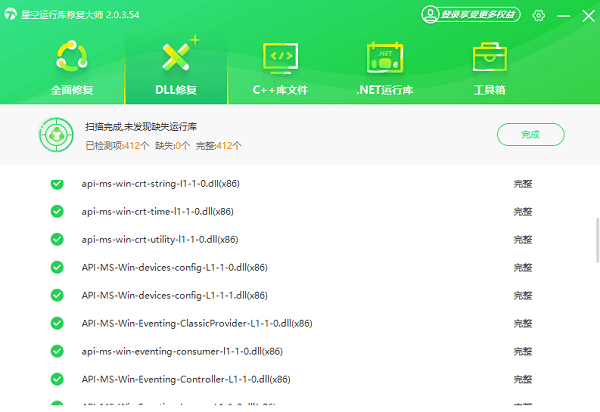Click 完整 status of Eventing-ClassicProvider row
Viewport: 600px width, 412px height.
point(523,323)
